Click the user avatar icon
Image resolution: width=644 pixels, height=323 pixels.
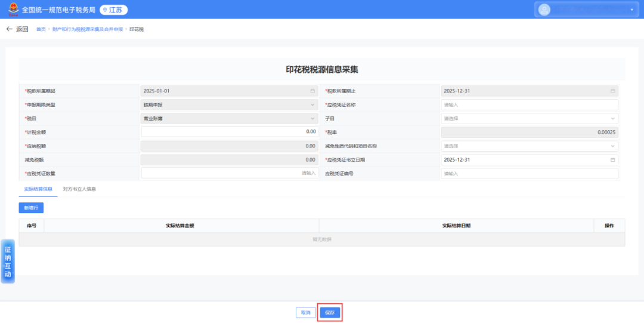tap(544, 10)
